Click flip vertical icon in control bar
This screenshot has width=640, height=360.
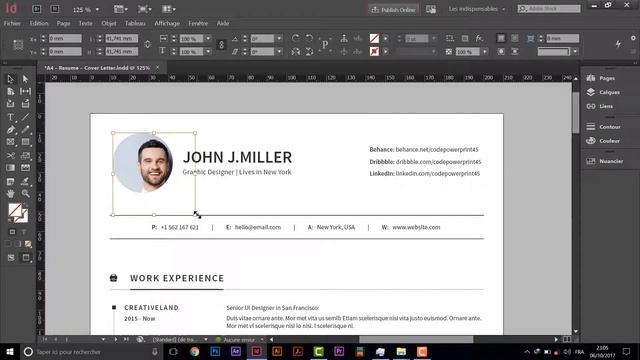(x=309, y=51)
